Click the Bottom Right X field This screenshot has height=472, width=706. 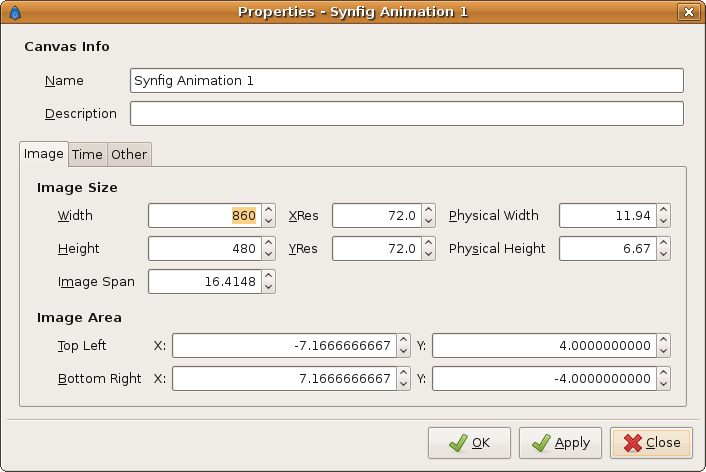tap(285, 378)
